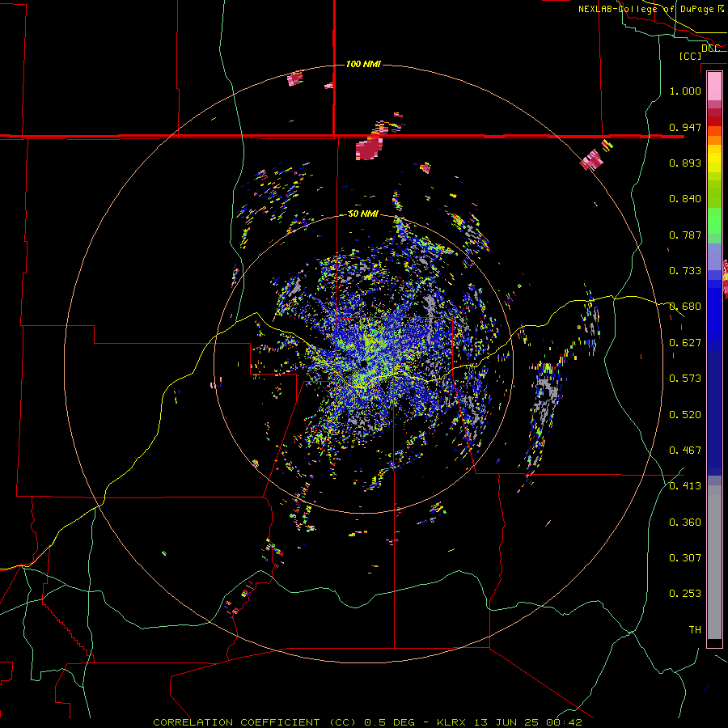
Task: Click the crimson echo near northeast range ring
Action: (x=592, y=160)
